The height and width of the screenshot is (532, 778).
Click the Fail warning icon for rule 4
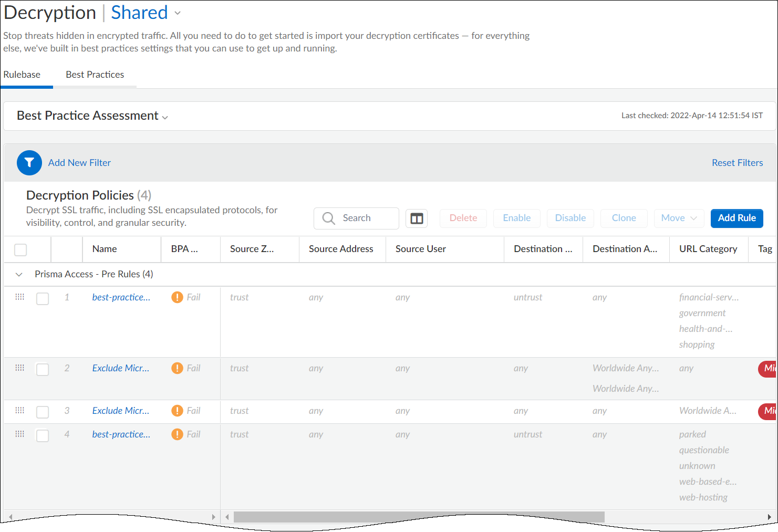coord(178,434)
